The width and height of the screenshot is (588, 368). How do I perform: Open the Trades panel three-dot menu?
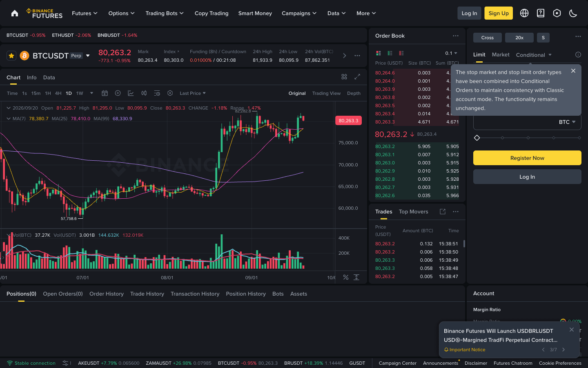pyautogui.click(x=456, y=211)
